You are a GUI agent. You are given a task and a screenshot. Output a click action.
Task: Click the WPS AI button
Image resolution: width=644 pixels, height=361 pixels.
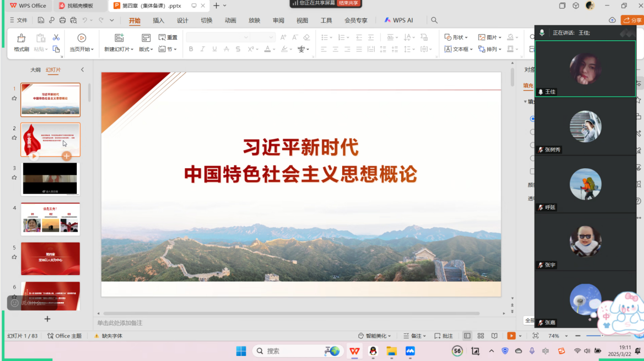(399, 20)
